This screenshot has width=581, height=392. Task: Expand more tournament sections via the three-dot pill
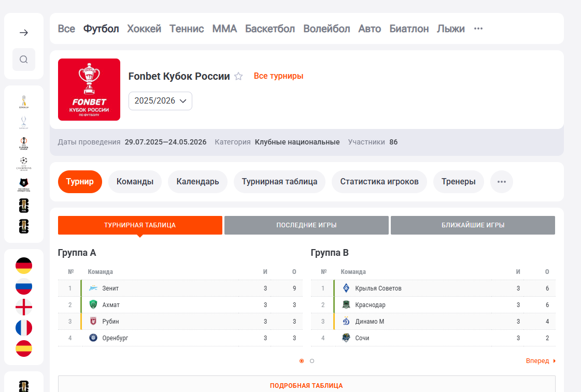tap(502, 182)
